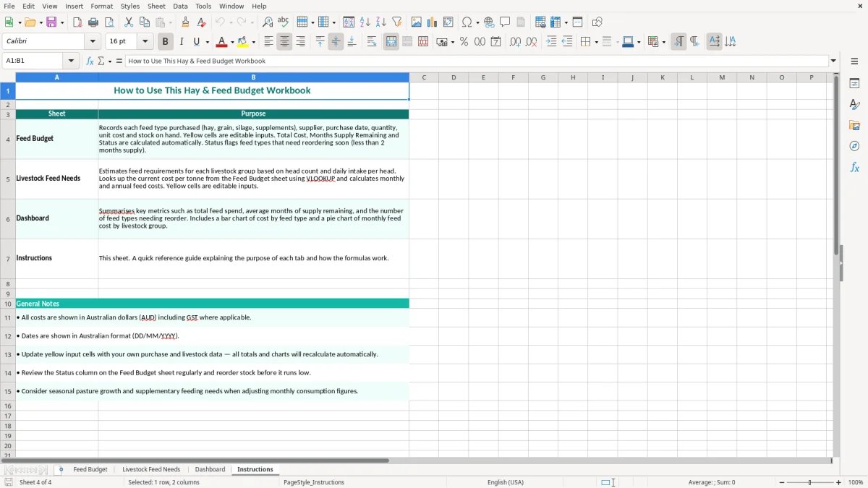Cut the selected cells
Image resolution: width=868 pixels, height=488 pixels.
point(128,22)
